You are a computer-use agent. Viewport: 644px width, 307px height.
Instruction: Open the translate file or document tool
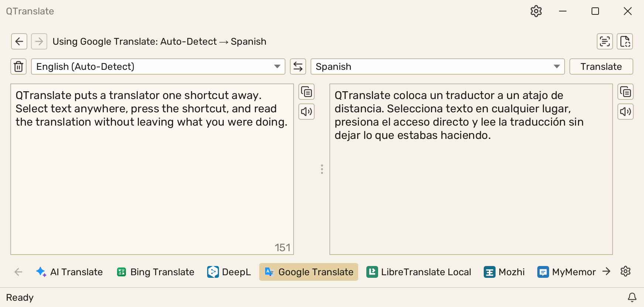click(x=625, y=41)
